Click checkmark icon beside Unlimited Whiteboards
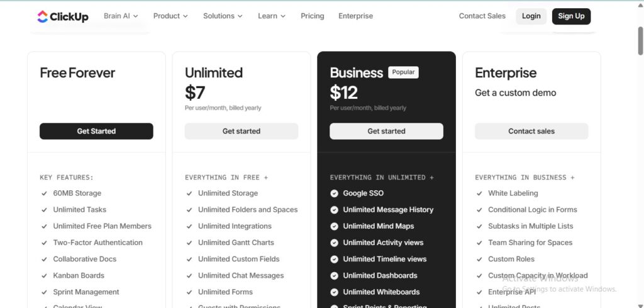Viewport: 644px width, 308px height. point(335,292)
